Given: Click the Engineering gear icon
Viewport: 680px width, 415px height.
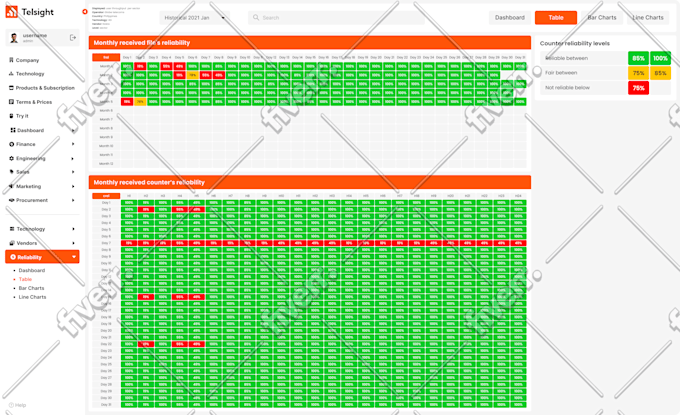Looking at the screenshot, I should click(x=12, y=158).
